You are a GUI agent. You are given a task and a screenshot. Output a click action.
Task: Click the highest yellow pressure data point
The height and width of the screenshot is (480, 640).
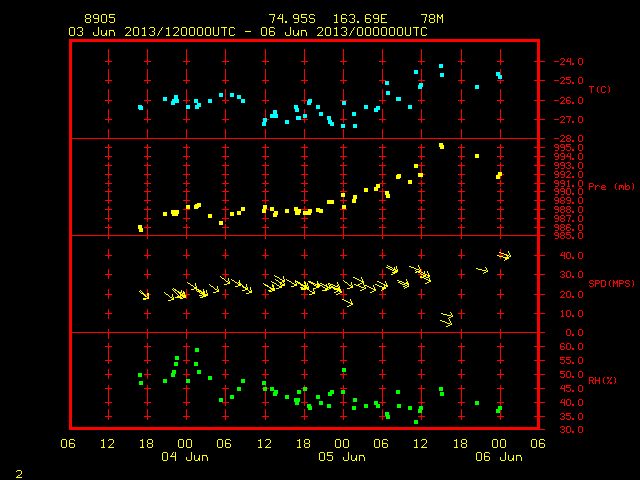(x=441, y=146)
